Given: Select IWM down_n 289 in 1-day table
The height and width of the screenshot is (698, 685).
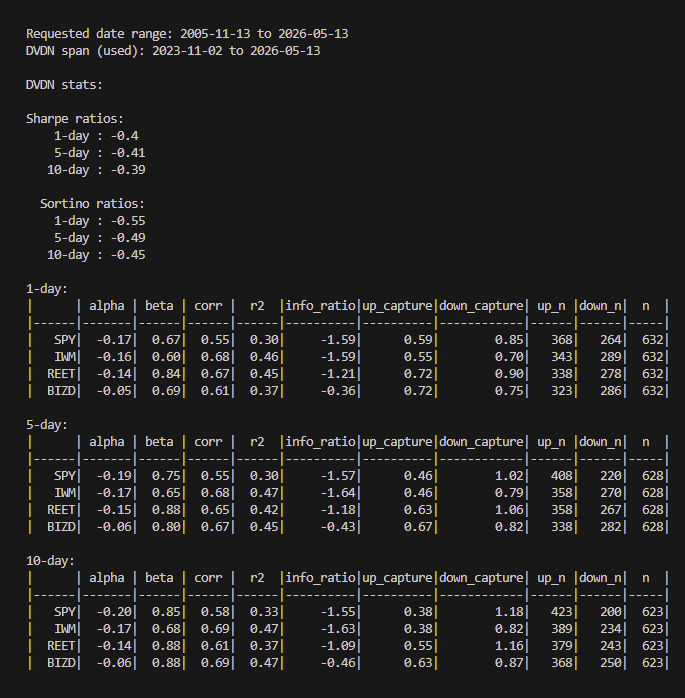Looking at the screenshot, I should (611, 357).
